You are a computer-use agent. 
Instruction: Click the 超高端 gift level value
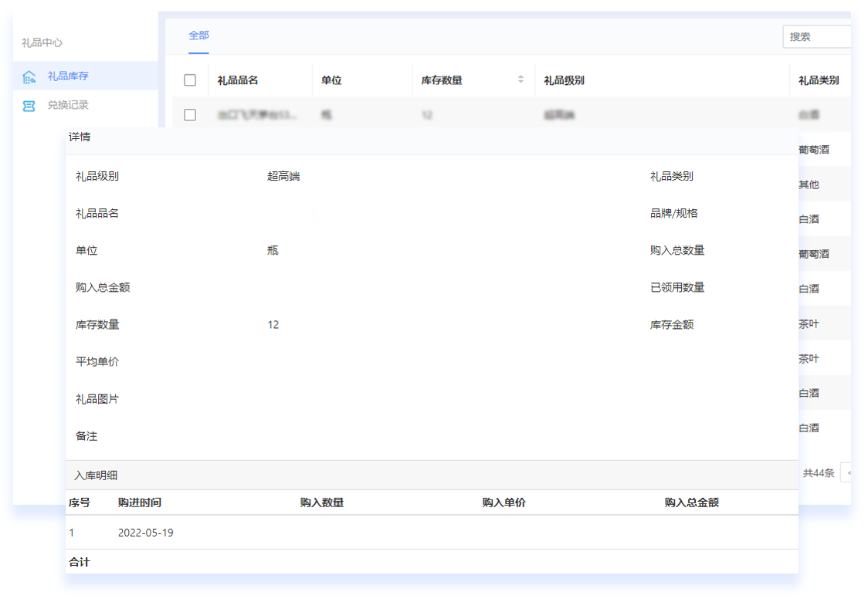coord(283,177)
